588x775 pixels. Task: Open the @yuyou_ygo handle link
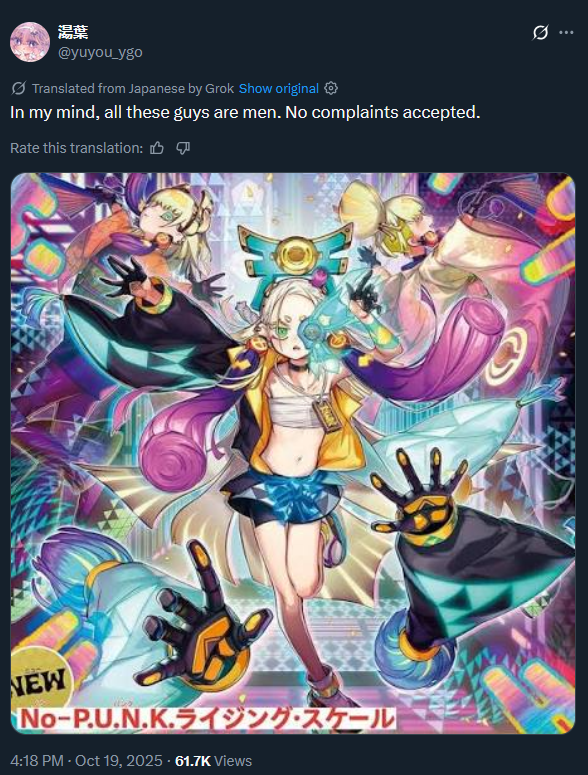click(100, 52)
